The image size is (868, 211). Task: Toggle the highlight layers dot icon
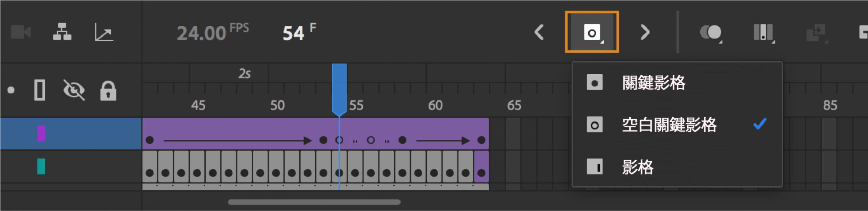[x=11, y=90]
